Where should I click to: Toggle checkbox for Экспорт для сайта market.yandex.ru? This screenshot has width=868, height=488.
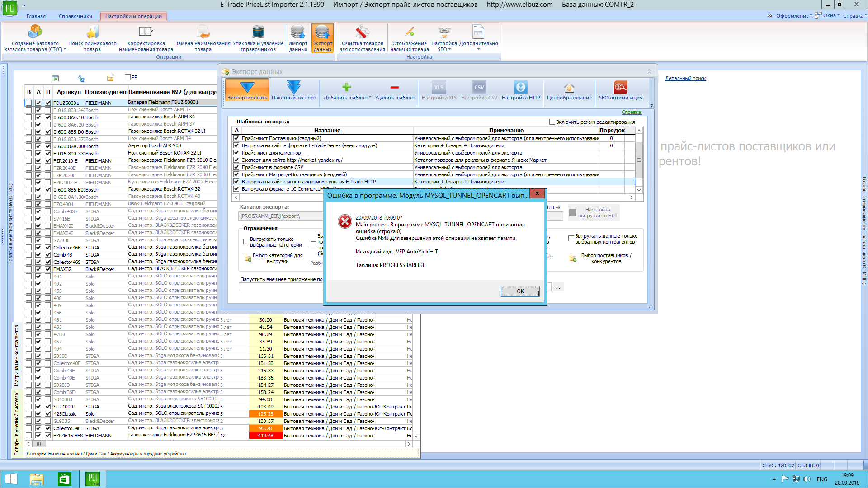point(236,160)
